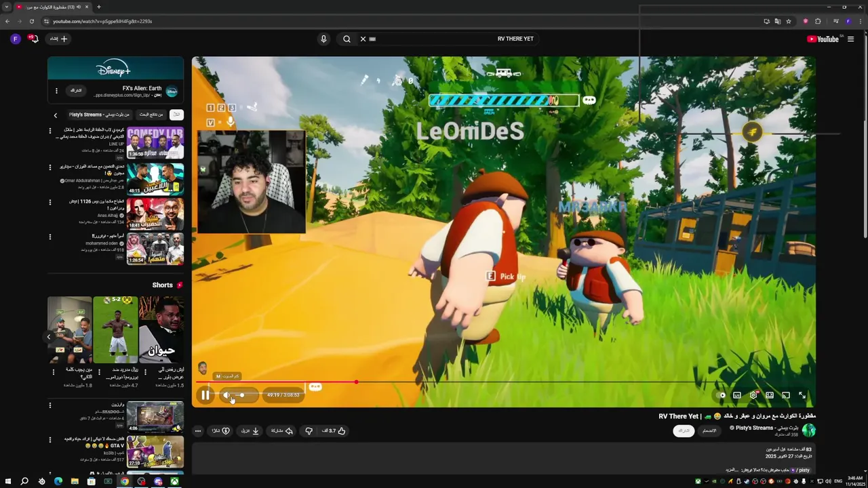Open options for the Anas Alhajj video
The width and height of the screenshot is (868, 488).
click(x=50, y=202)
